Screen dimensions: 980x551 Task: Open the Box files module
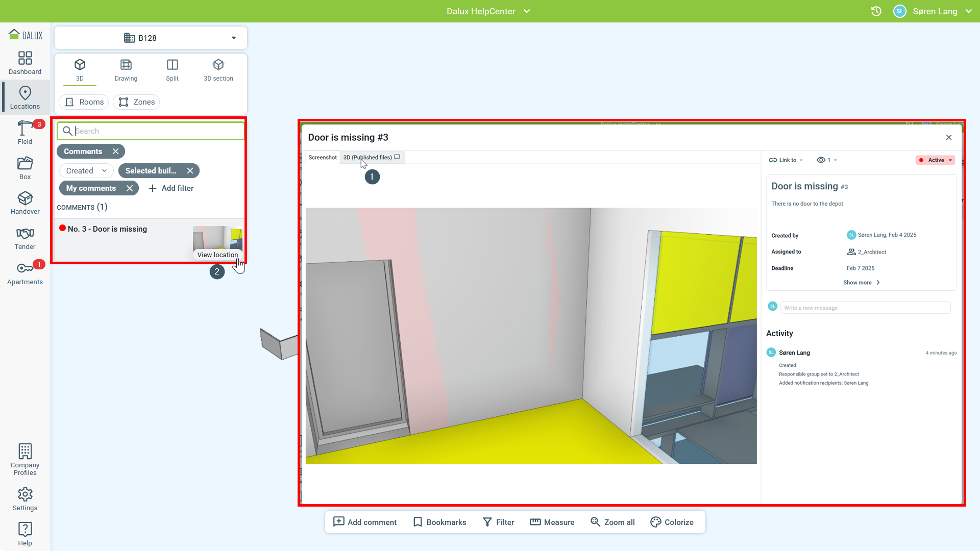click(24, 168)
